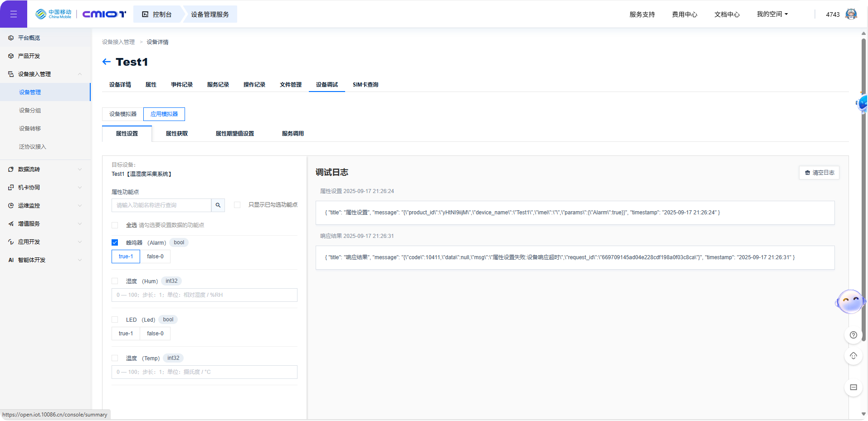
Task: Click the user avatar in the top bar
Action: 851,14
